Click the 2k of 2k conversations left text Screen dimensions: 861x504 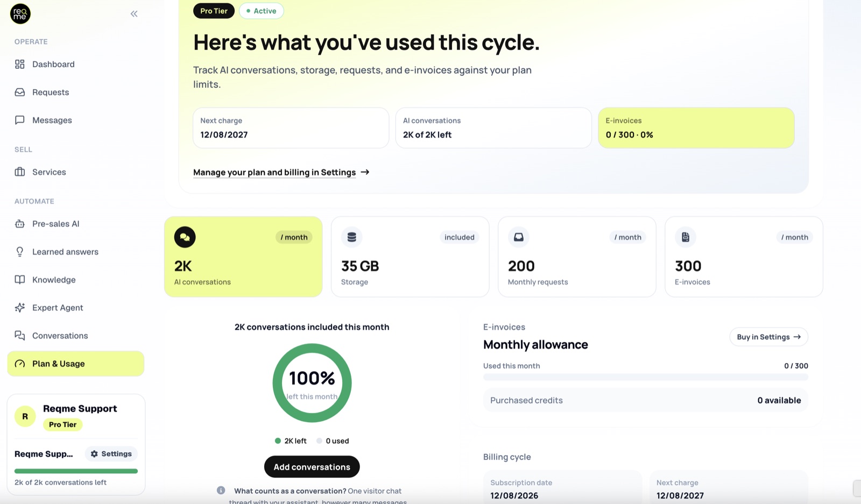[x=60, y=482]
